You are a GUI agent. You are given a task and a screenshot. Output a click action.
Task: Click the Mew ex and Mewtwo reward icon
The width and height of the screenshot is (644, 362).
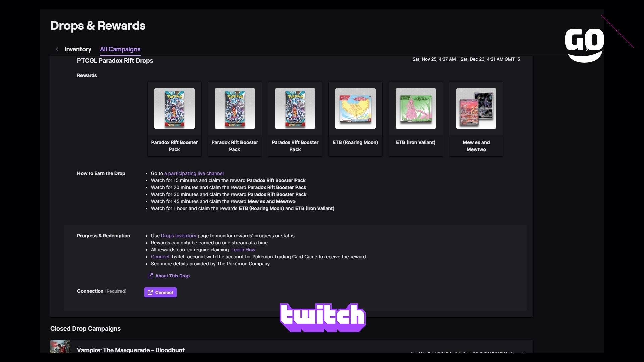476,108
